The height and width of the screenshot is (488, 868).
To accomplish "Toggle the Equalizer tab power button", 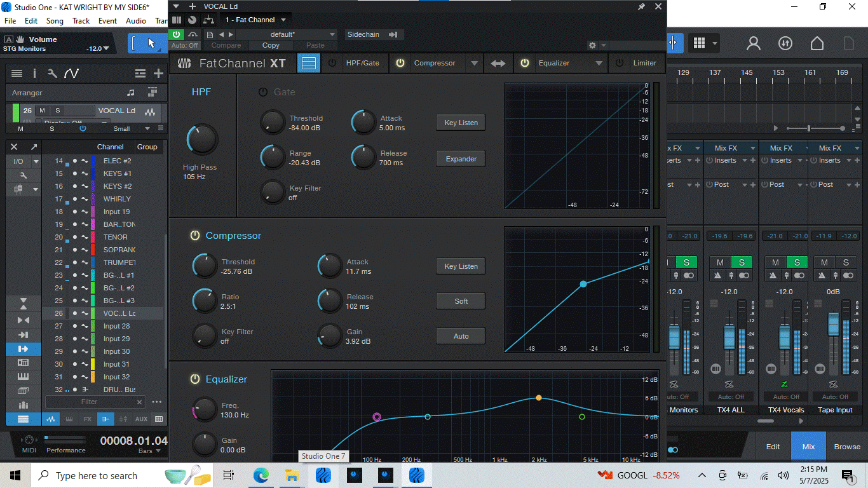I will pos(525,64).
